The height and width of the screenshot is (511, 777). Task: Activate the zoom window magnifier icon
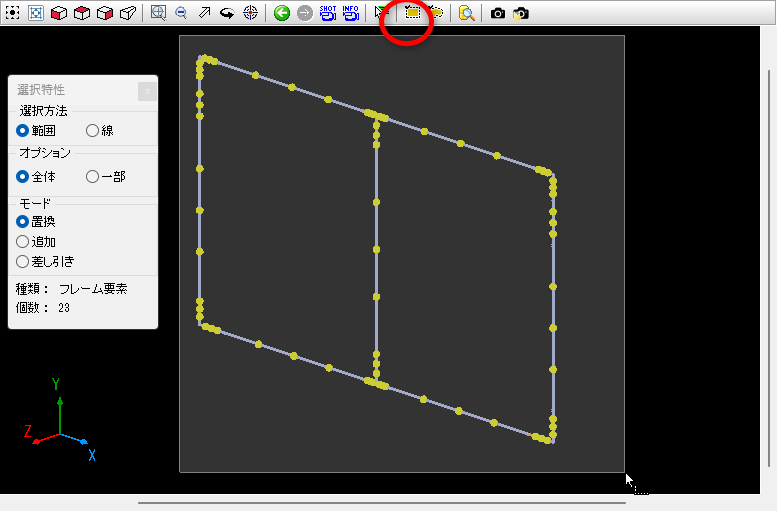(158, 13)
